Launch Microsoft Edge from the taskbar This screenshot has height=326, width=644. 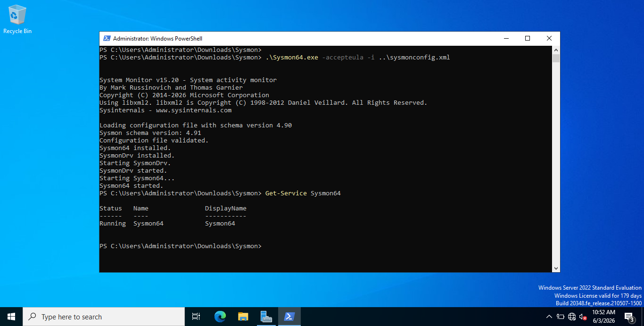click(220, 317)
